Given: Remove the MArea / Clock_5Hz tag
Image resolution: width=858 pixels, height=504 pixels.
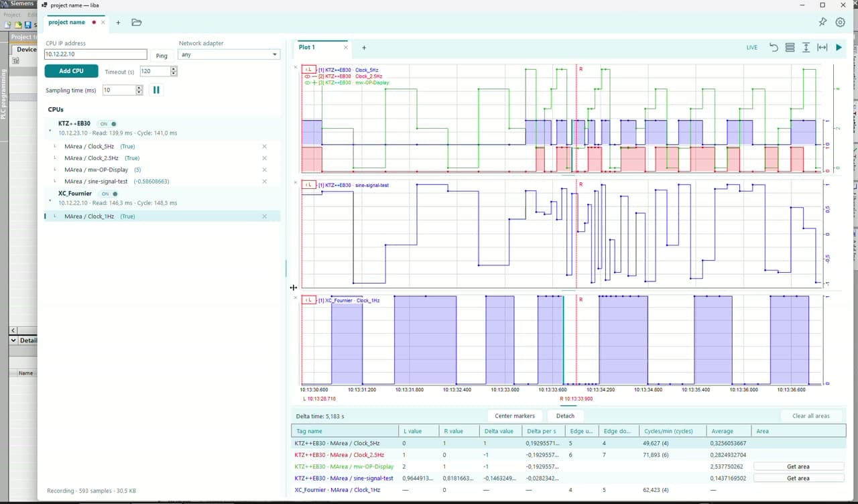Looking at the screenshot, I should 264,146.
